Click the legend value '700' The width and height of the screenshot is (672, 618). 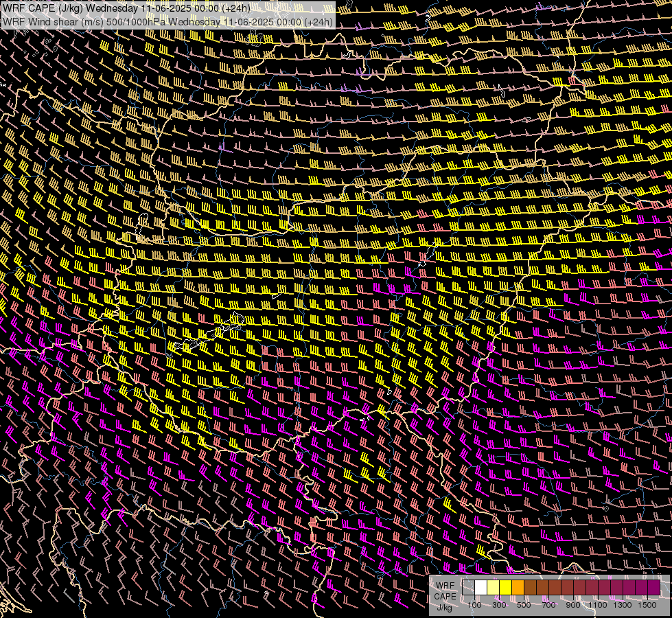coord(548,605)
